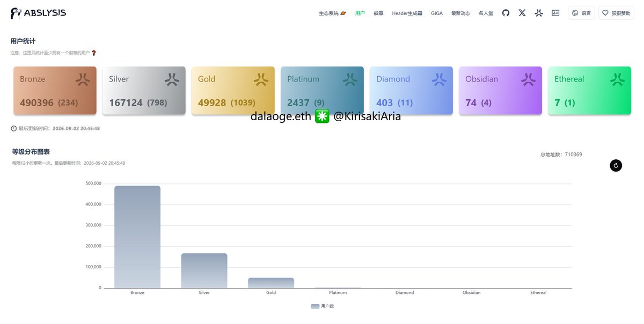
Task: Open the X (Twitter) profile icon
Action: [522, 13]
